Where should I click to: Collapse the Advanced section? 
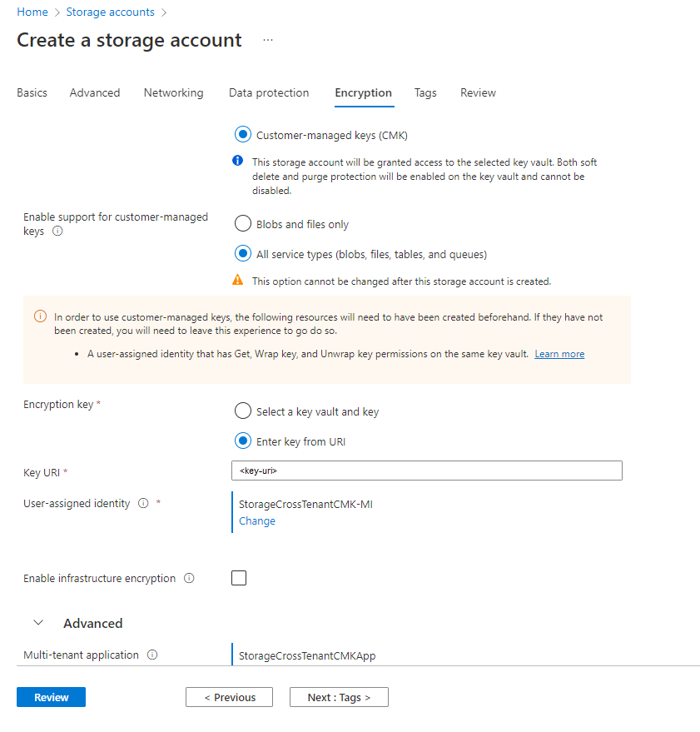coord(37,622)
